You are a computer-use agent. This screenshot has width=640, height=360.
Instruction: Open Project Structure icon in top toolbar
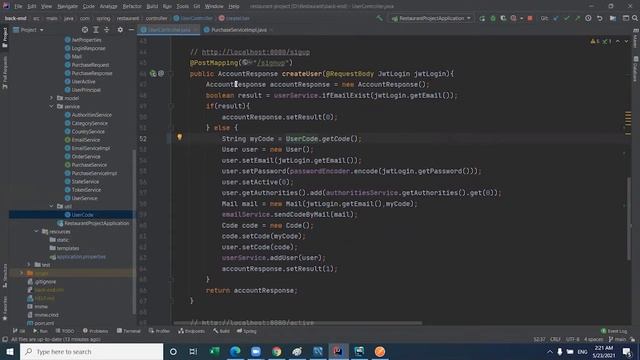coord(613,18)
